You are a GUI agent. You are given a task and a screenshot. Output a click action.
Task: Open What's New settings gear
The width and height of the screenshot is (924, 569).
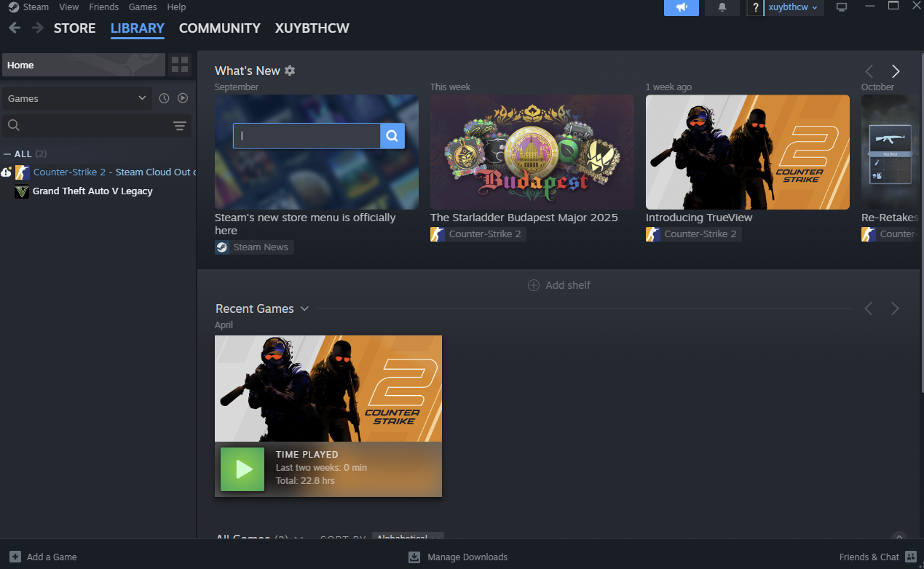(x=290, y=71)
